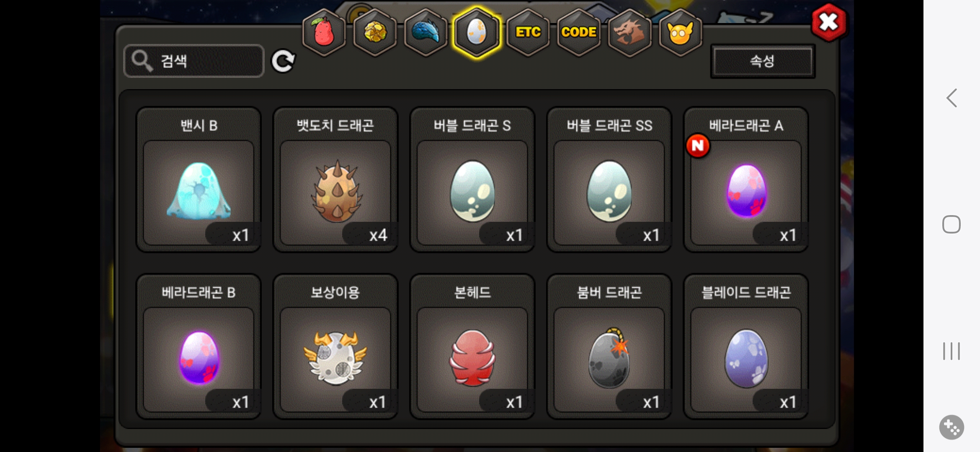Click the 검색 search field

(x=194, y=61)
